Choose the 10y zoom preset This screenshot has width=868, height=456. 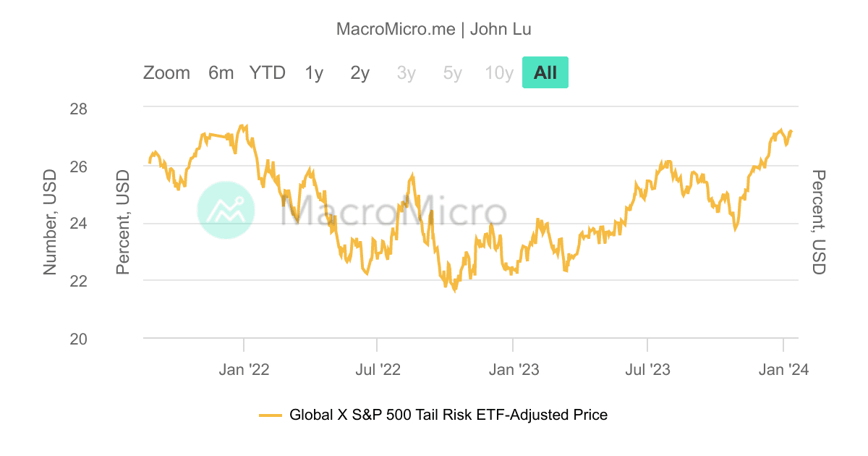[498, 72]
